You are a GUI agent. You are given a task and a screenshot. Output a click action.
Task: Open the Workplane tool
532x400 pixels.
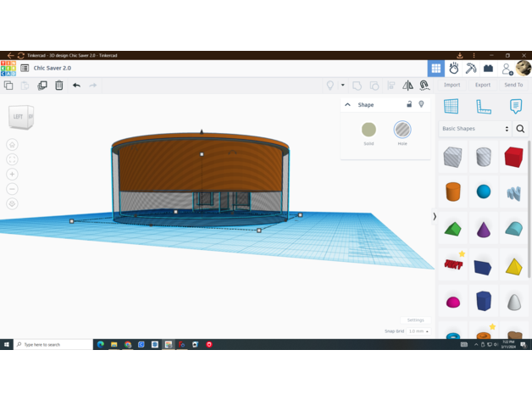tap(451, 106)
